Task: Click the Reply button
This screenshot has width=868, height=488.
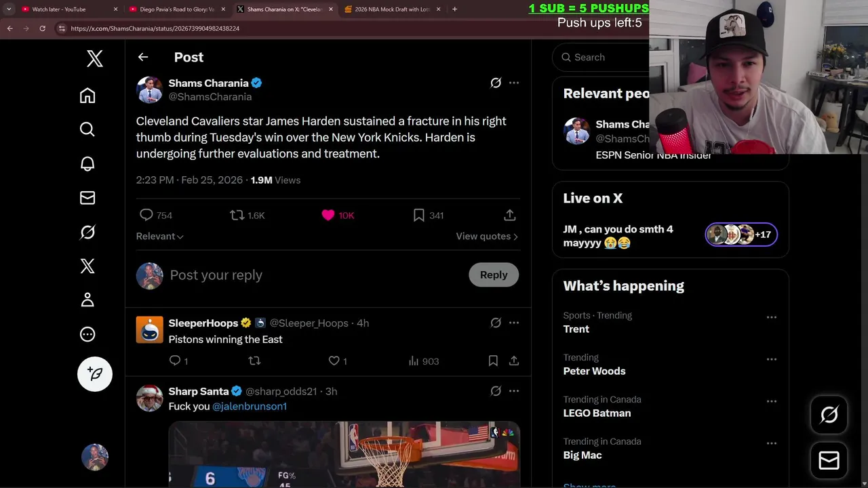Action: [x=494, y=274]
